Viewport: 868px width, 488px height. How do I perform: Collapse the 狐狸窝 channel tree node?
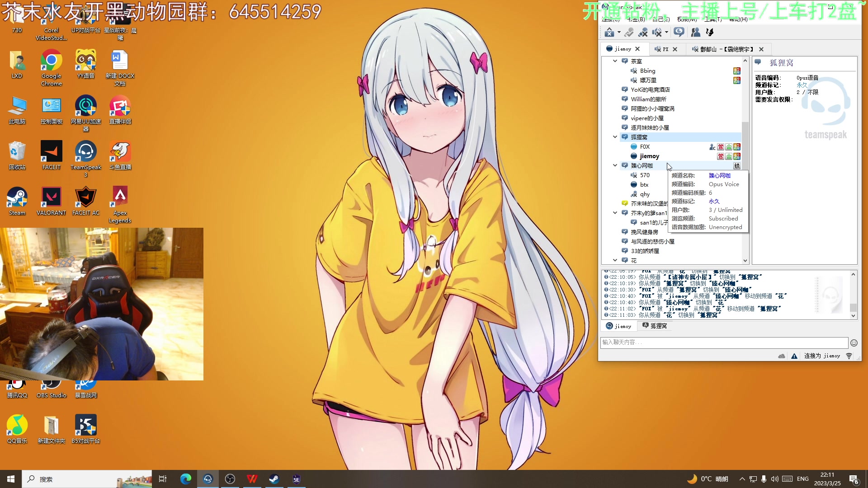tap(615, 137)
